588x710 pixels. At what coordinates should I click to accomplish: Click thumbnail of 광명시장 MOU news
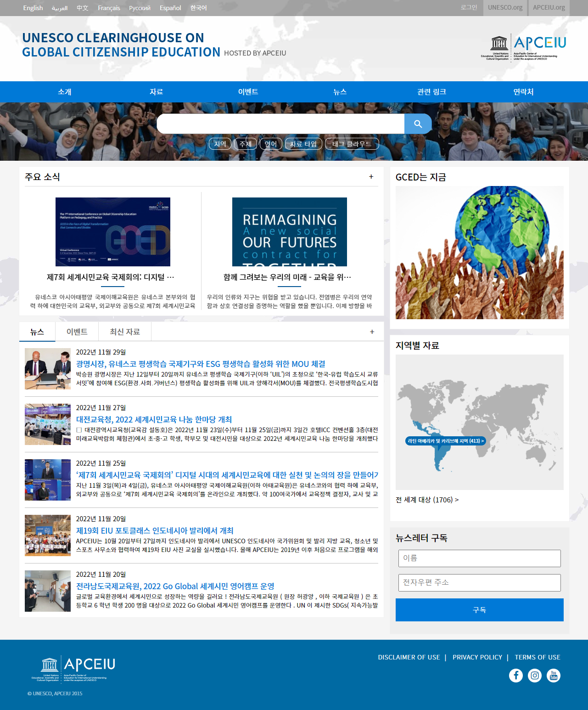click(x=48, y=369)
